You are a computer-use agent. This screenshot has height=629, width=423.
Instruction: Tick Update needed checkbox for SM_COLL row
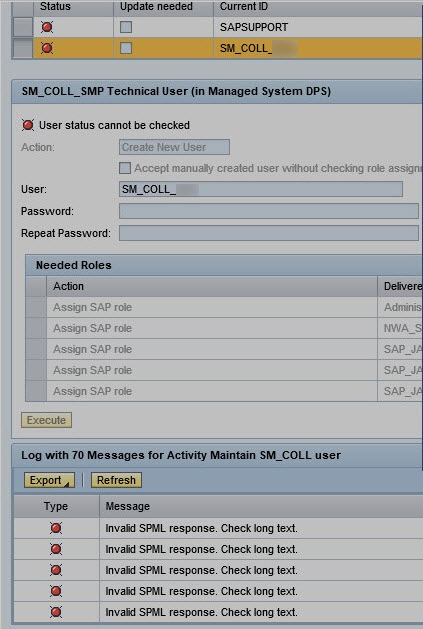pos(126,48)
